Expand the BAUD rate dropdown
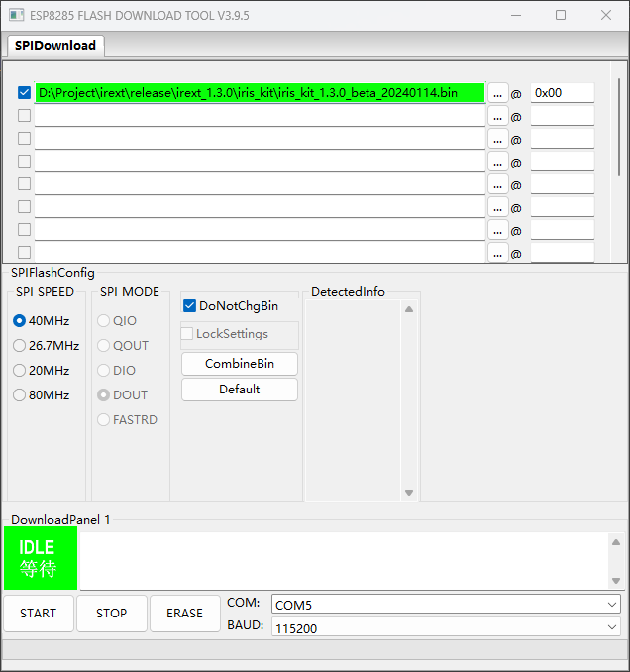630x672 pixels. 446,627
